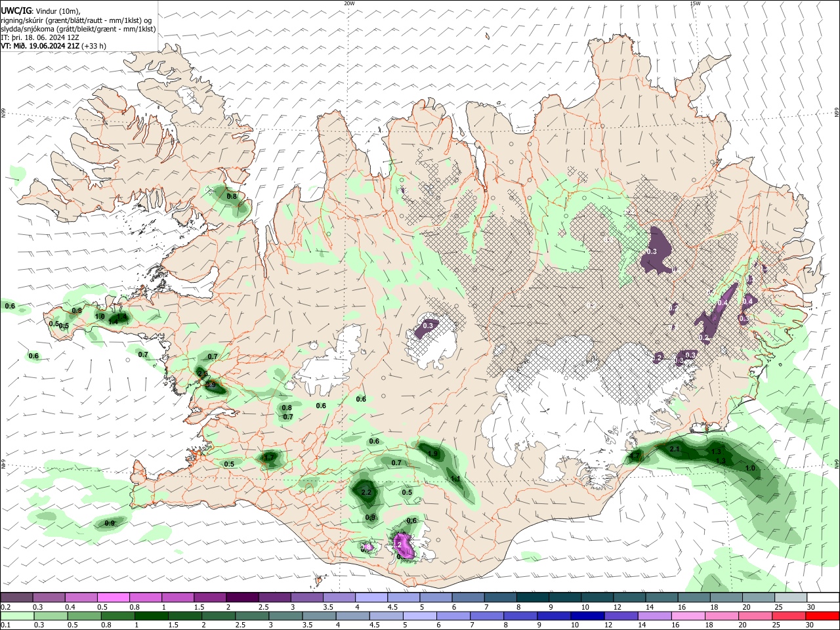The height and width of the screenshot is (630, 840).
Task: Click the 1.1 rain value southeast of 1.9
Action: click(x=455, y=479)
